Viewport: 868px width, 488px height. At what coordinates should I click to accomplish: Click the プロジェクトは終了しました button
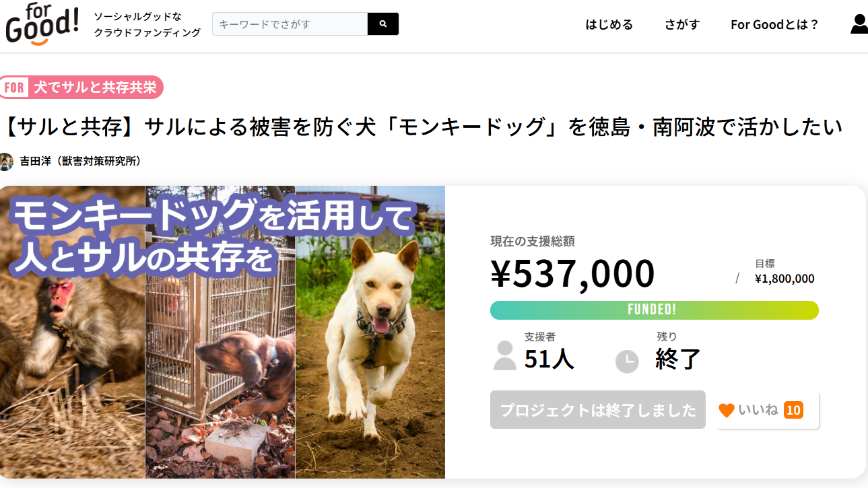tap(597, 410)
